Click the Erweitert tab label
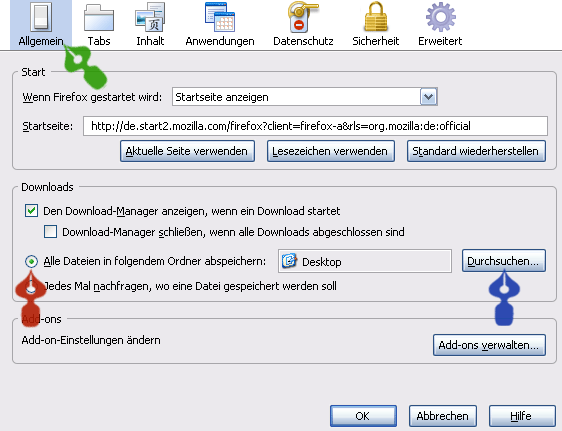The width and height of the screenshot is (562, 431). pos(440,41)
